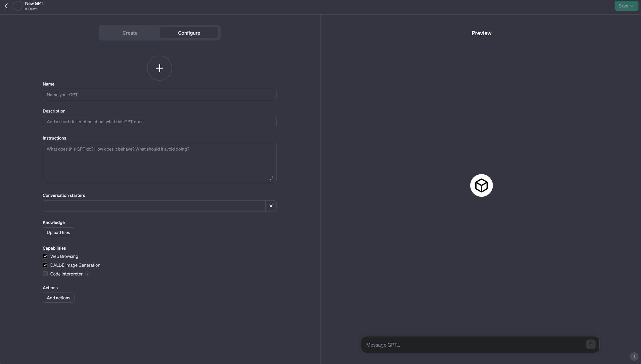Click the Add actions button
Image resolution: width=641 pixels, height=364 pixels.
[58, 298]
